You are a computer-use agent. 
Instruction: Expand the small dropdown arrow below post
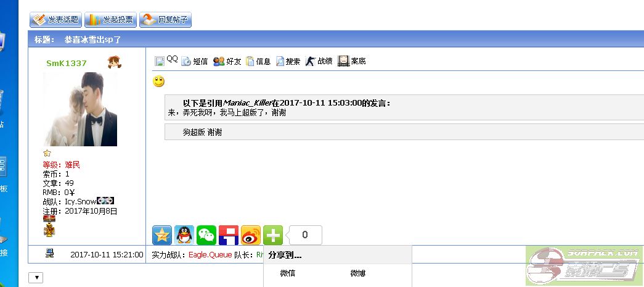pyautogui.click(x=36, y=278)
